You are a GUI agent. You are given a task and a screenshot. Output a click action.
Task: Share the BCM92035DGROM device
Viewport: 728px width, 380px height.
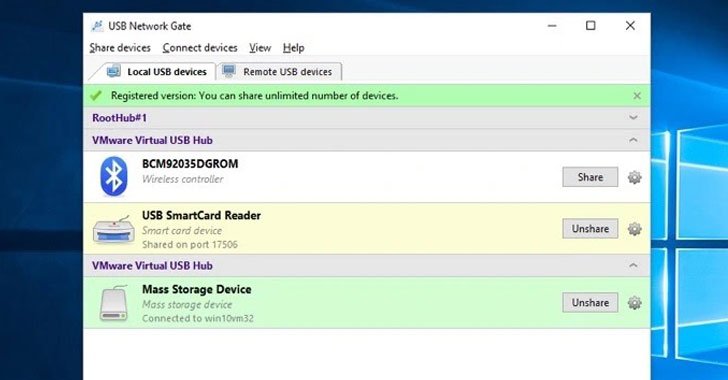[590, 177]
